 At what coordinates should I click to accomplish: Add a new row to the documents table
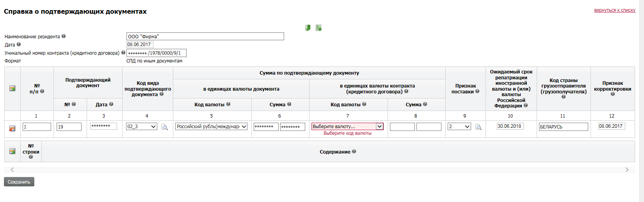(x=12, y=88)
